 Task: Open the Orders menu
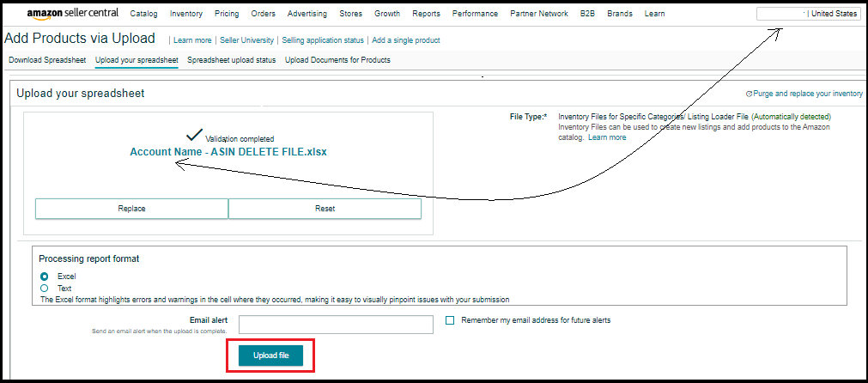click(263, 13)
